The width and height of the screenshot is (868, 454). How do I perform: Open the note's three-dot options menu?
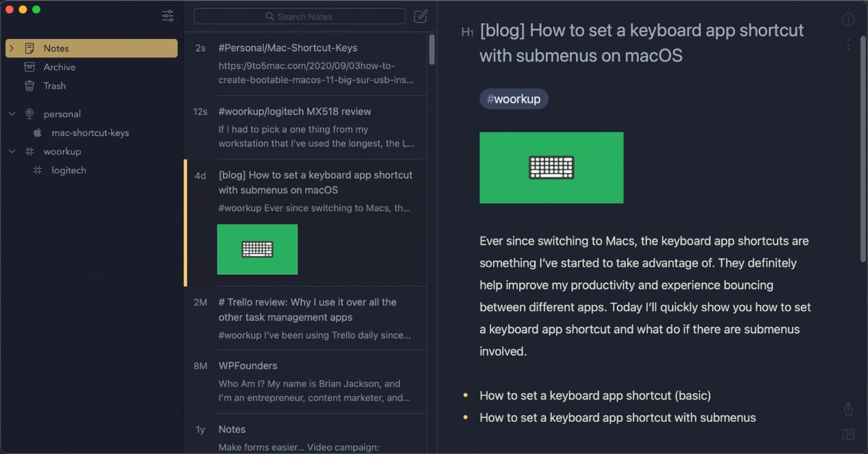(848, 44)
